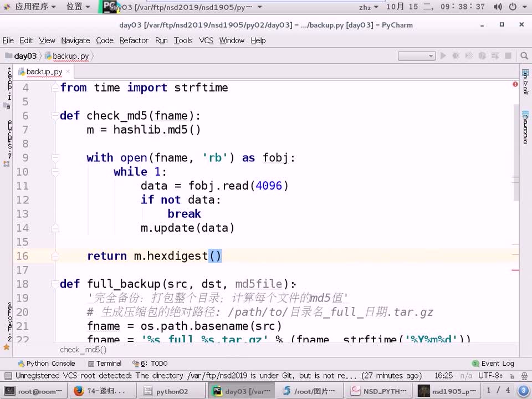Image resolution: width=532 pixels, height=399 pixels.
Task: Click the Stop square icon in toolbar
Action: (x=508, y=55)
